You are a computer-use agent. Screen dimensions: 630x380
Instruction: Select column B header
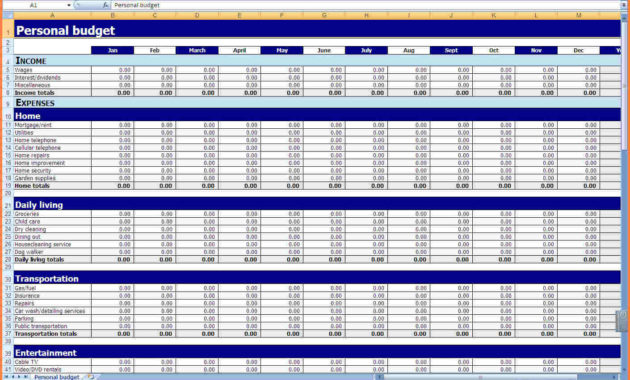pos(112,15)
